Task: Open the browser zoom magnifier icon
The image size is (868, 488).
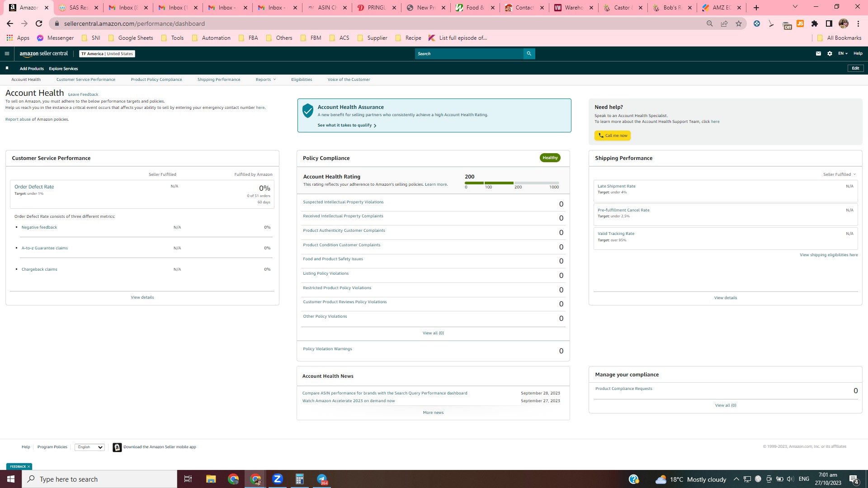Action: point(710,23)
